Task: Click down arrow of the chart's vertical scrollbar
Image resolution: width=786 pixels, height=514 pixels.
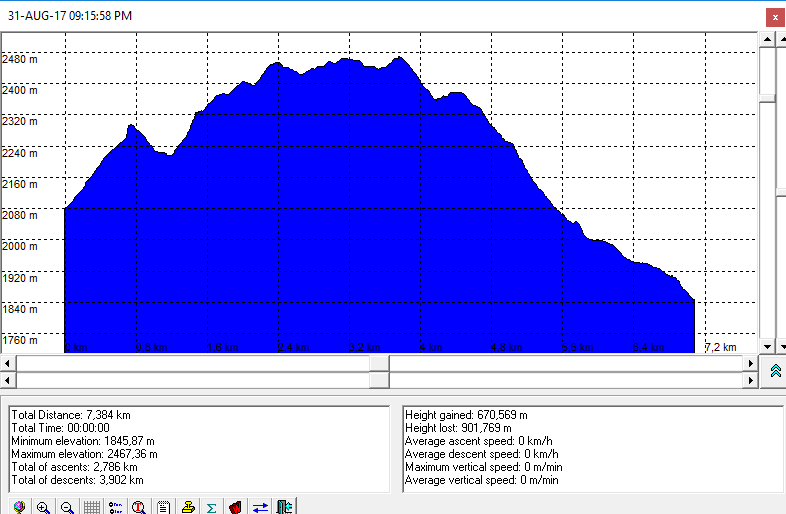Action: pyautogui.click(x=767, y=346)
